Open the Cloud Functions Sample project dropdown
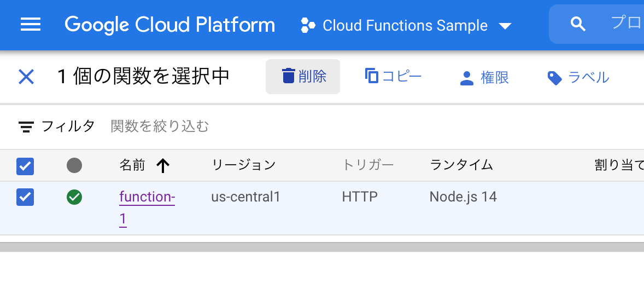 point(407,26)
